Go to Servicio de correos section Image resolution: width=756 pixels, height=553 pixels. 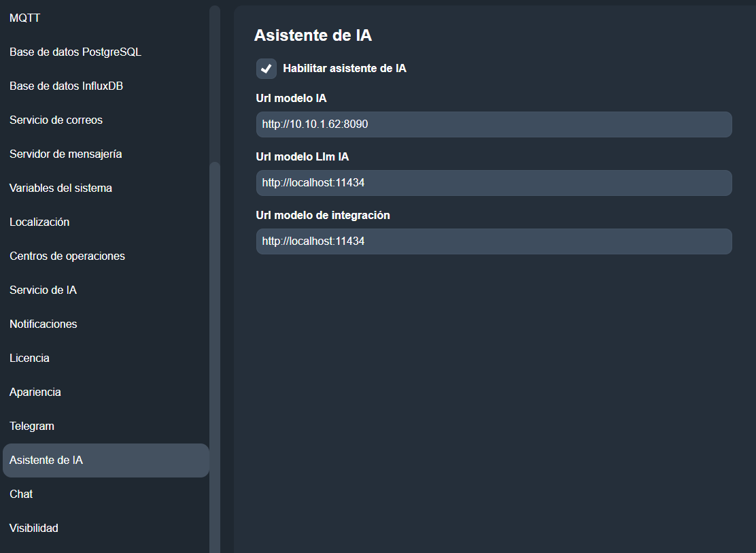point(56,120)
